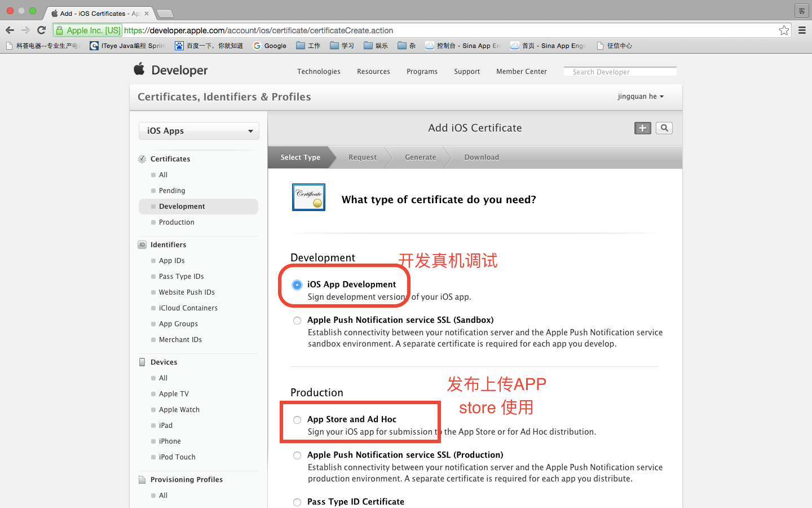Click the Certificates section icon in sidebar
This screenshot has width=812, height=508.
142,159
